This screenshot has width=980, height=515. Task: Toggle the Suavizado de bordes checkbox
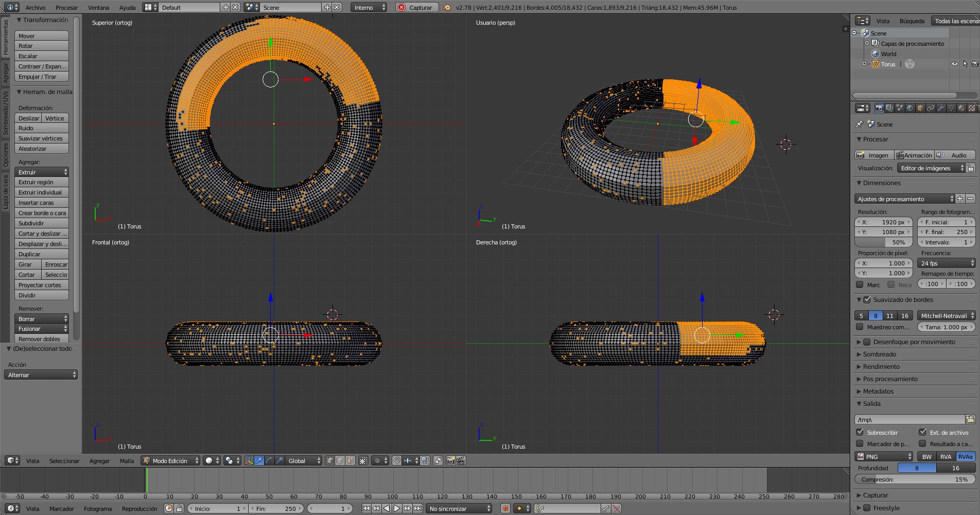tap(867, 300)
